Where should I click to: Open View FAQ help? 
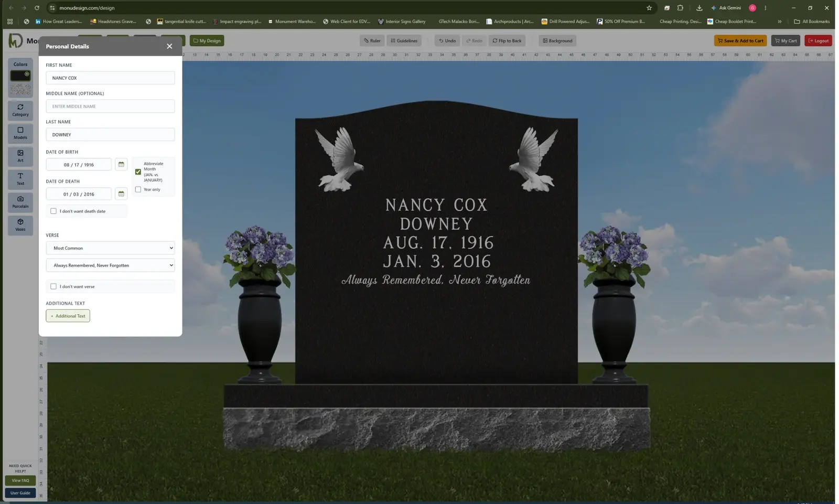[20, 480]
